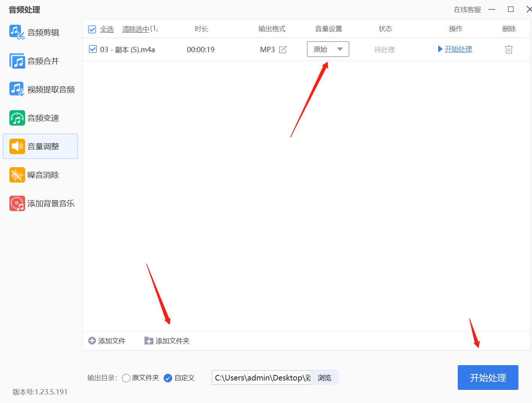Open the 原始 volume setting dropdown
The height and width of the screenshot is (403, 532).
click(323, 49)
